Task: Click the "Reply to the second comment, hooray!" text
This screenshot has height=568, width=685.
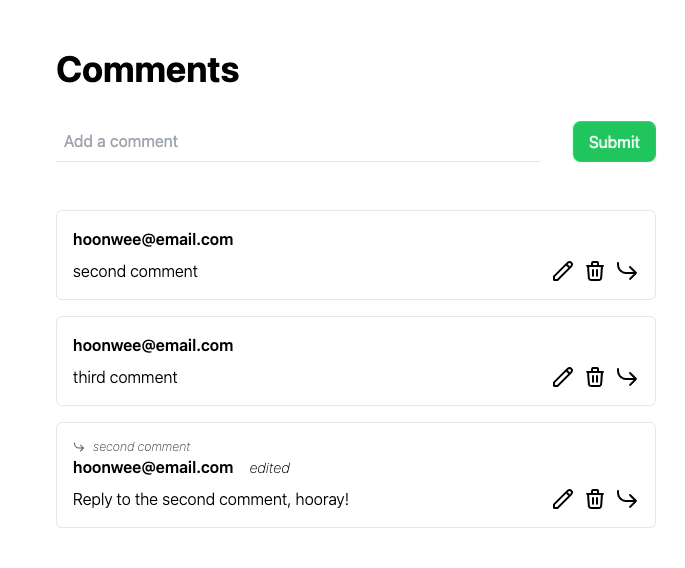Action: [x=211, y=500]
